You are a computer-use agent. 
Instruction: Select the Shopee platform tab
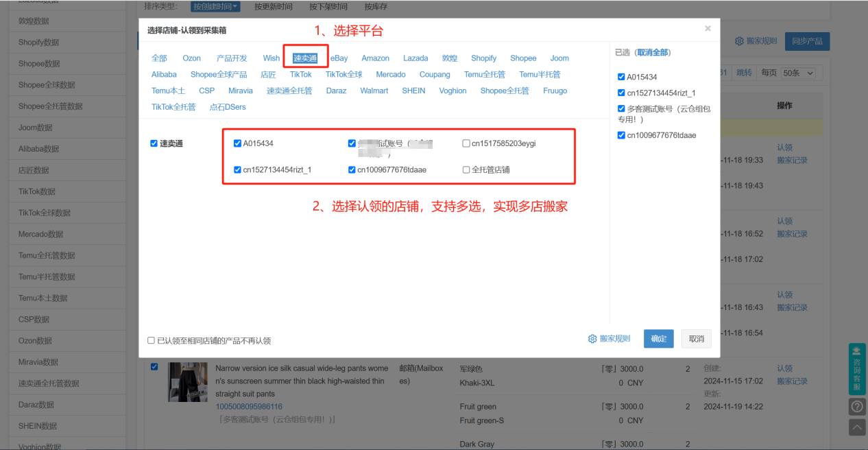tap(523, 58)
